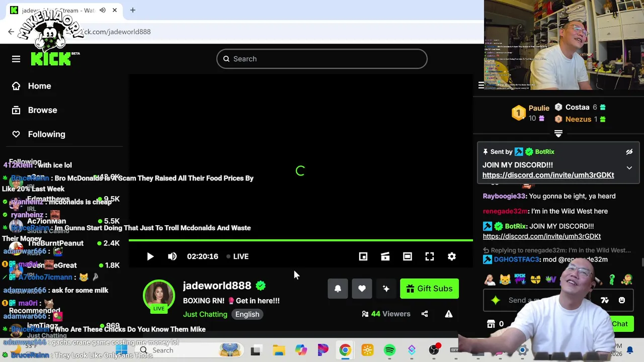The image size is (644, 362).
Task: Enter fullscreen mode
Action: point(430,256)
